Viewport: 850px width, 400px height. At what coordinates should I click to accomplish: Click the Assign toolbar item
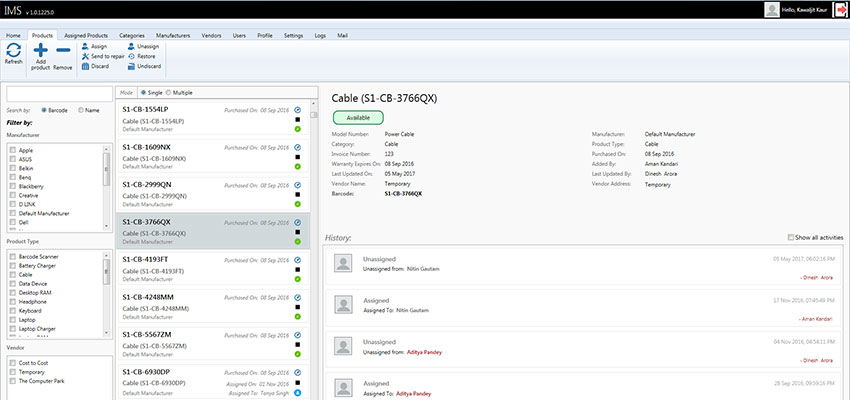[94, 47]
